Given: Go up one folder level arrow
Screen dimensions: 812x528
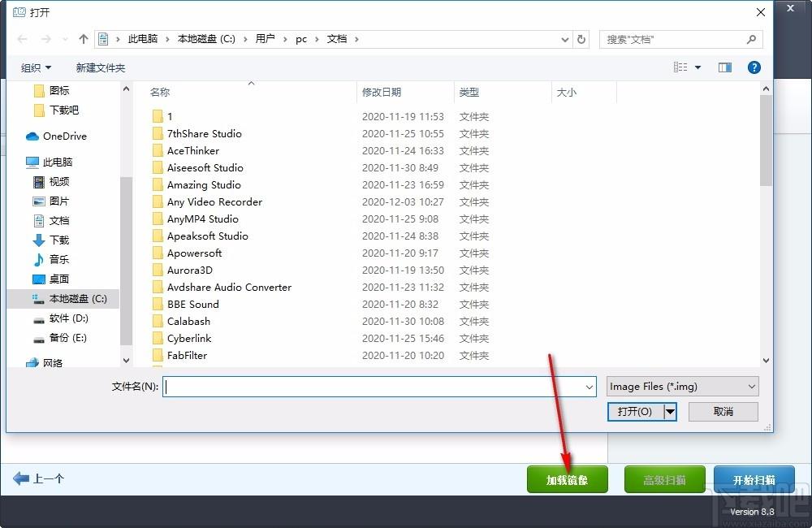Looking at the screenshot, I should point(84,39).
